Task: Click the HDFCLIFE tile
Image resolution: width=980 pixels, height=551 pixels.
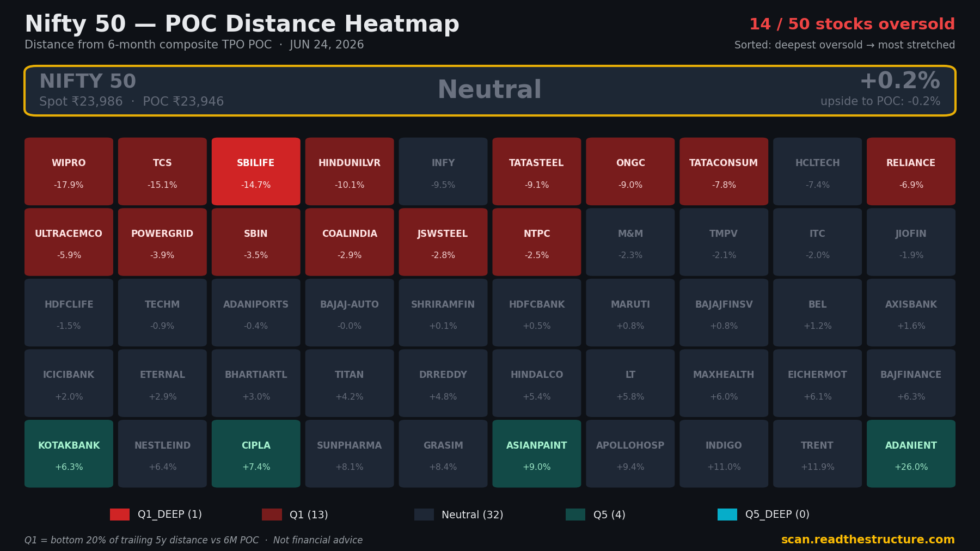Action: [x=69, y=313]
